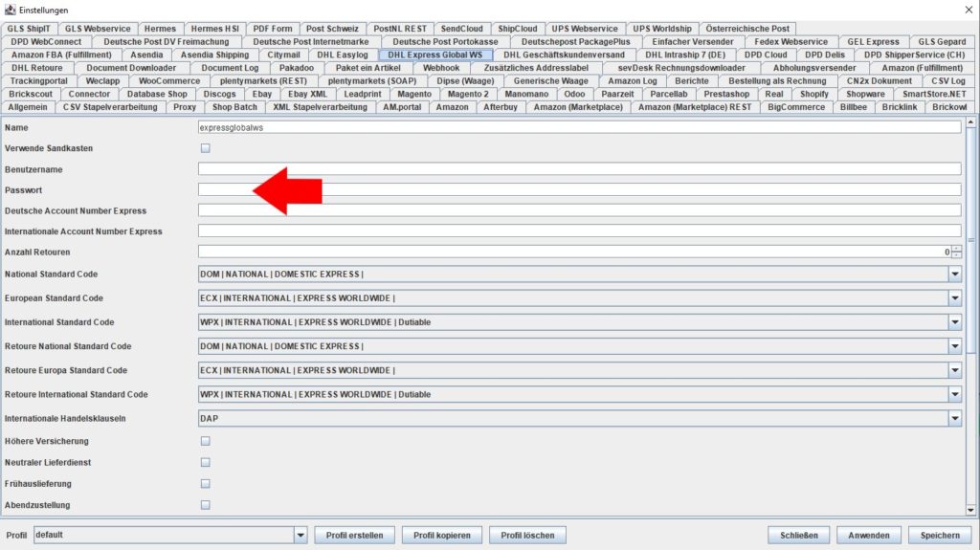The image size is (980, 550).
Task: Tick the Höhere Versicherung checkbox
Action: (x=205, y=441)
